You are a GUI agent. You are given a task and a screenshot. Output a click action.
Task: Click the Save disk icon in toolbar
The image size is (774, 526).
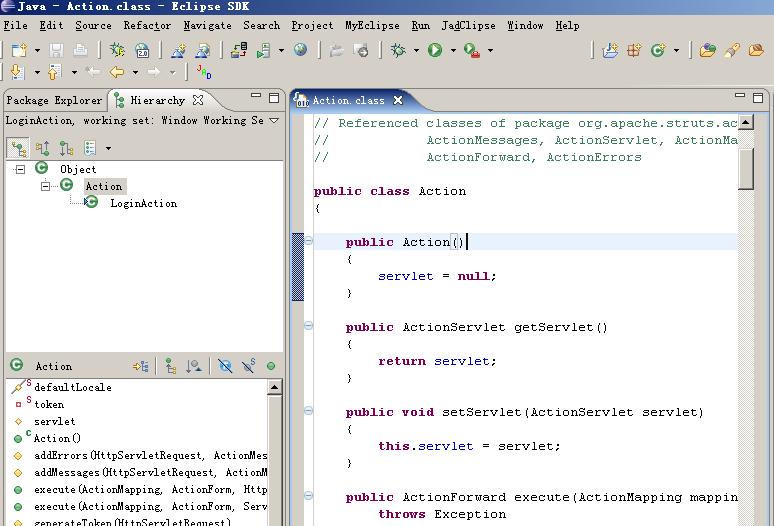pos(56,50)
